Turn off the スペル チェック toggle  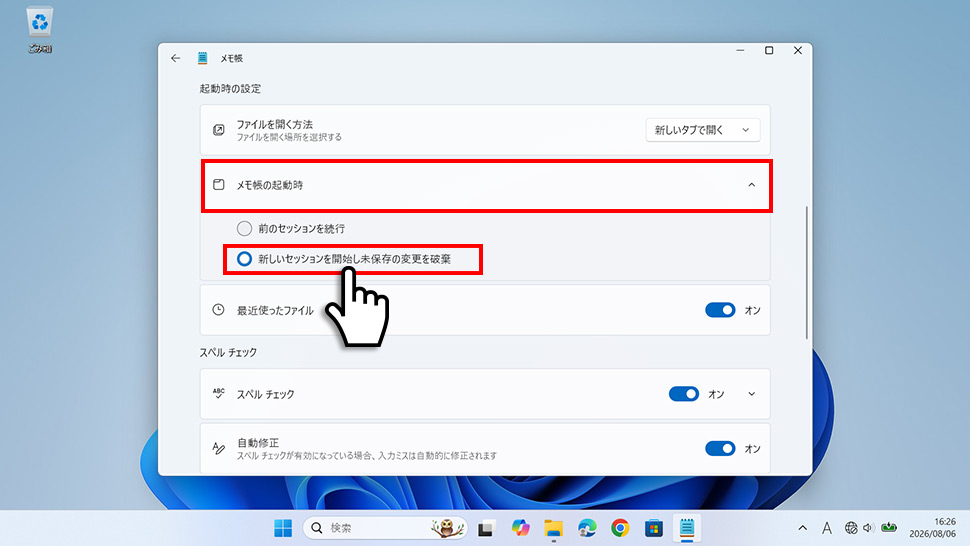coord(684,394)
